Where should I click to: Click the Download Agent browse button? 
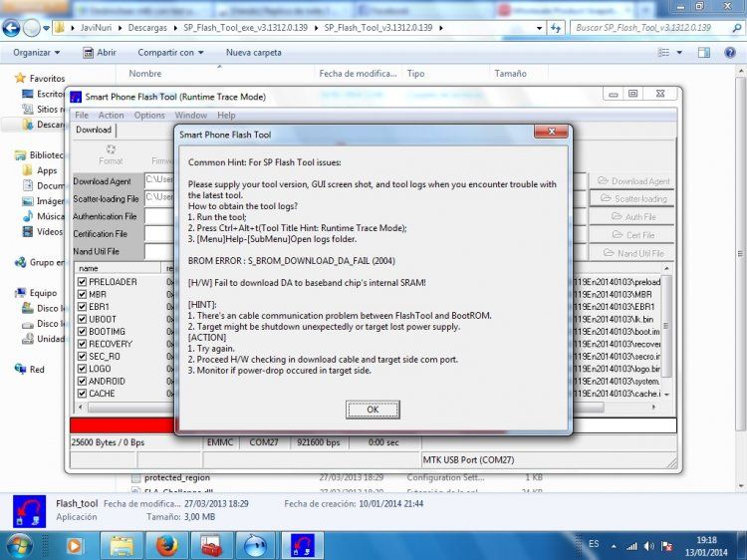[x=632, y=181]
